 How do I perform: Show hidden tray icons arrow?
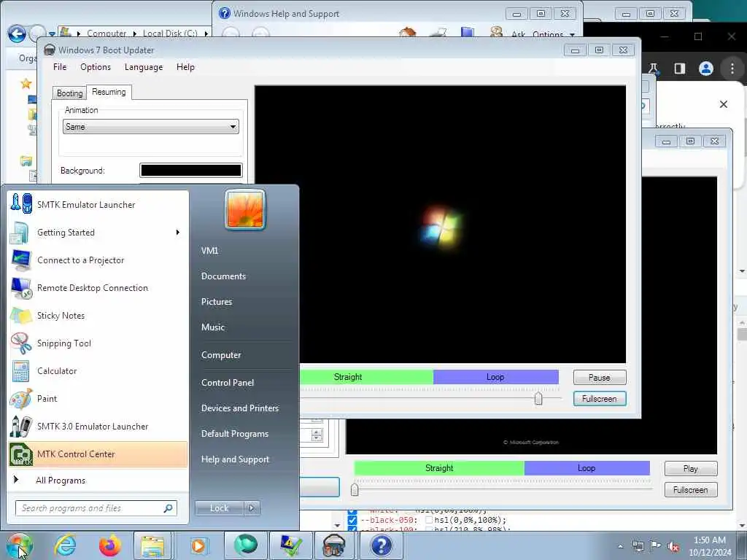point(620,546)
